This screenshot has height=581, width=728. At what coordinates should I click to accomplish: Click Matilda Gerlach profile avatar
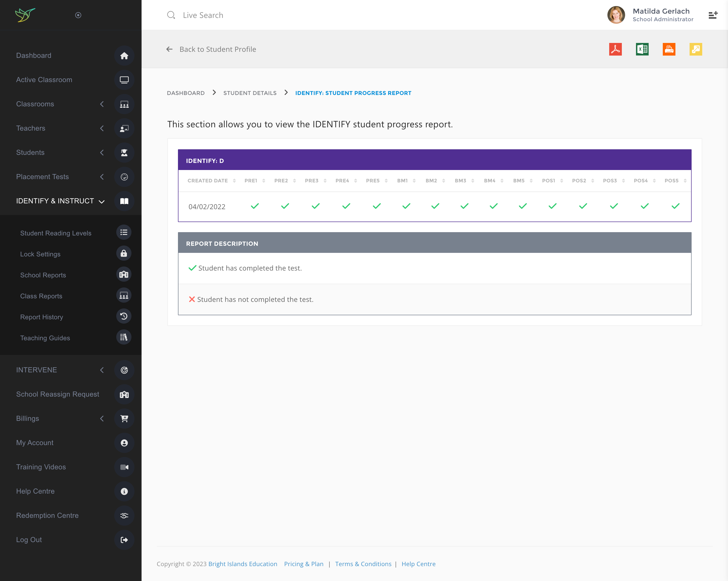616,15
